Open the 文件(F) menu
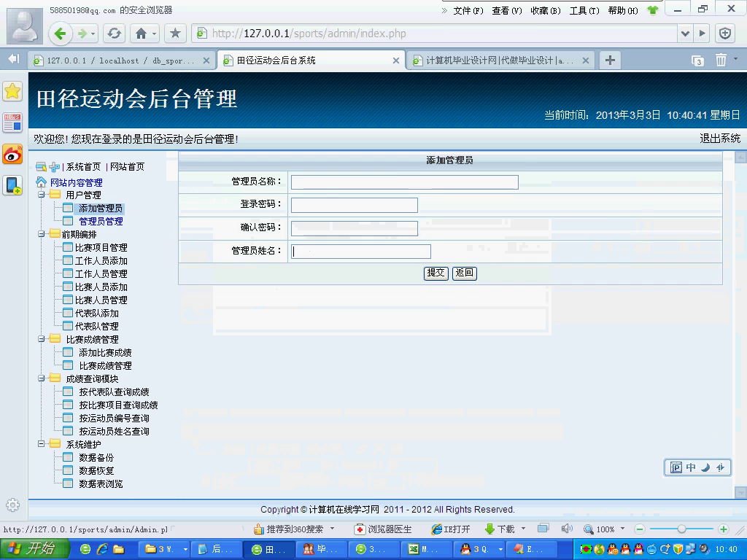 [468, 10]
